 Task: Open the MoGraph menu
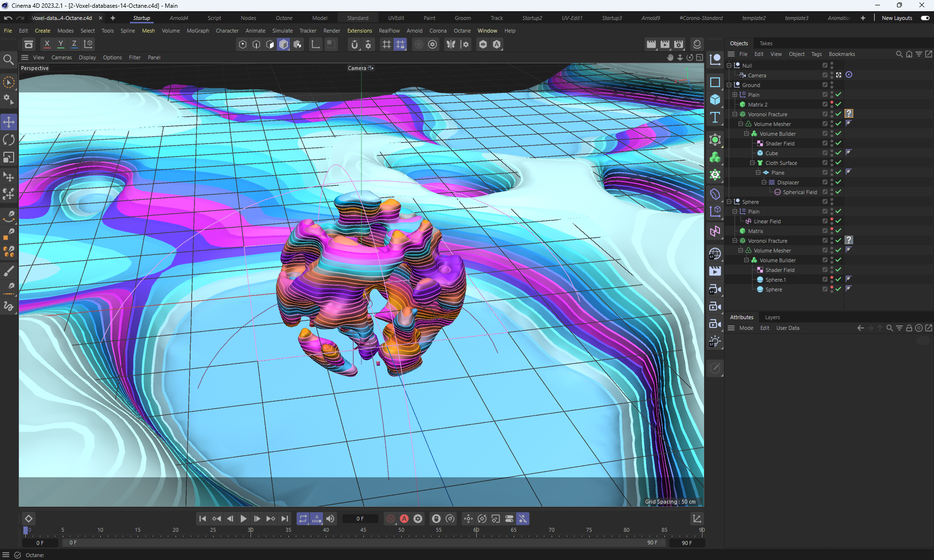198,31
